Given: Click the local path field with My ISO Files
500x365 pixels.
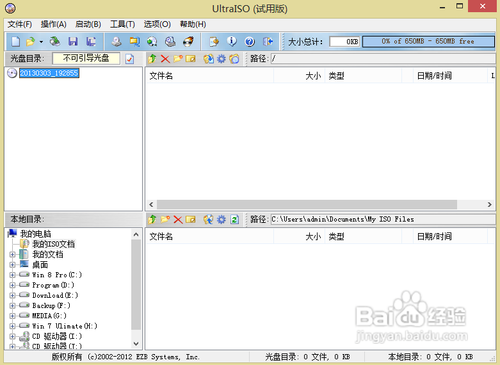Looking at the screenshot, I should tap(383, 219).
